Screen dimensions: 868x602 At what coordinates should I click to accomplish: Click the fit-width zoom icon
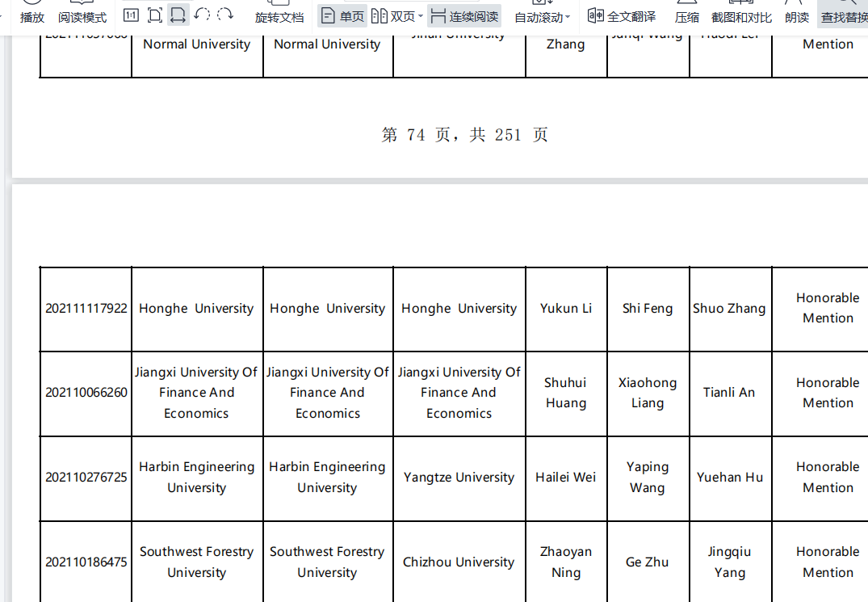click(x=178, y=15)
